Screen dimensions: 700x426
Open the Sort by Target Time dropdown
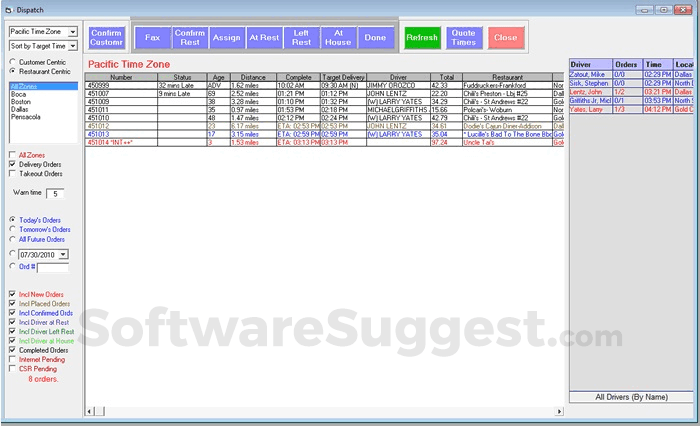pyautogui.click(x=73, y=46)
